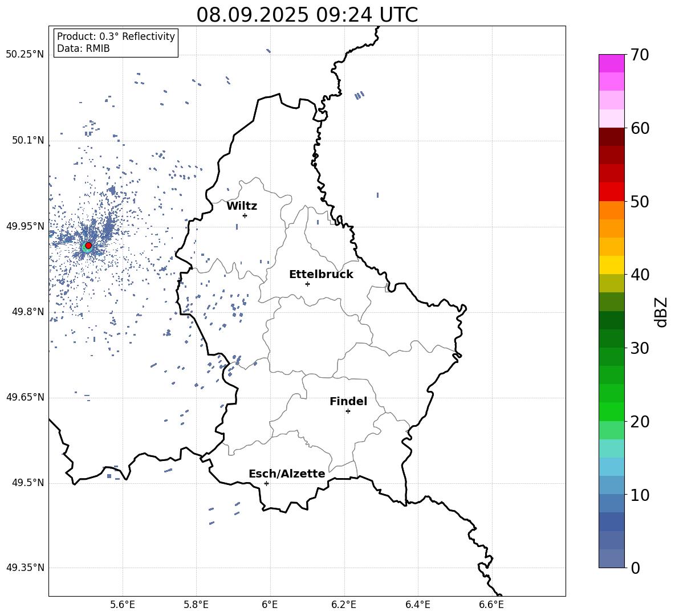Click the colorbar tick label 60
The image size is (675, 616).
click(639, 128)
